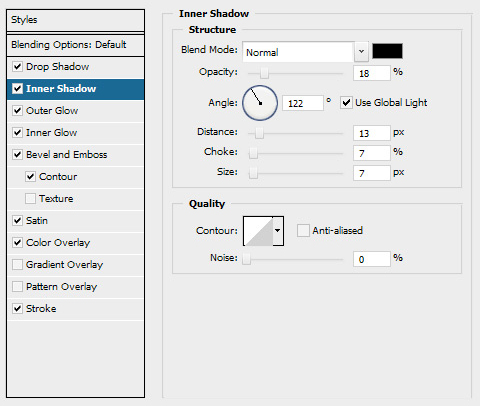
Task: Click the Angle dial control
Action: click(260, 103)
